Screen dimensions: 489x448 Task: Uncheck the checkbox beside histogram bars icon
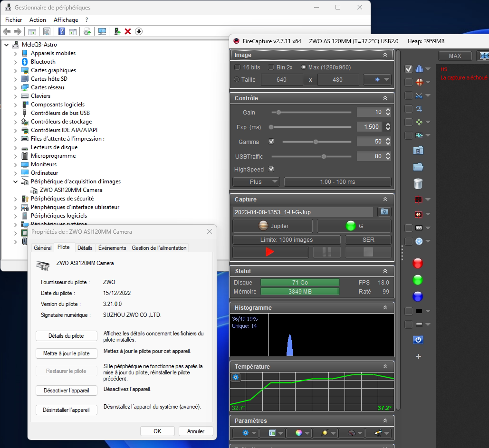click(409, 69)
